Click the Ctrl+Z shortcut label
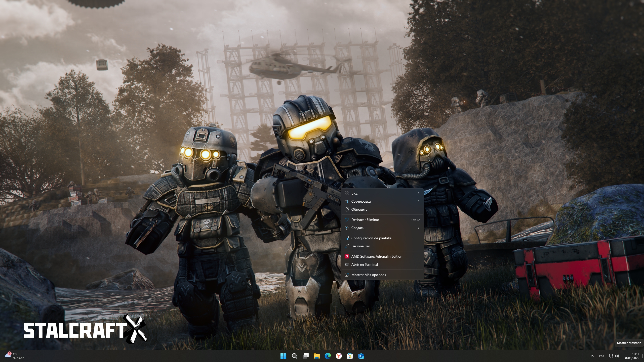Viewport: 644px width, 362px height. pyautogui.click(x=416, y=220)
